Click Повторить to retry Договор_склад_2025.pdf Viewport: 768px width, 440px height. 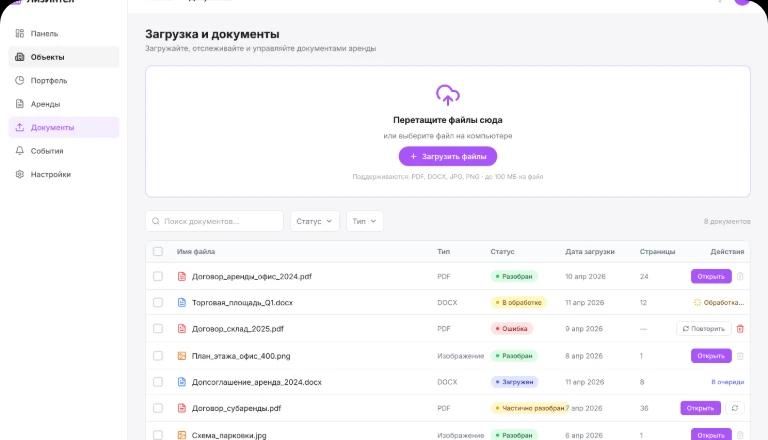[x=704, y=329]
